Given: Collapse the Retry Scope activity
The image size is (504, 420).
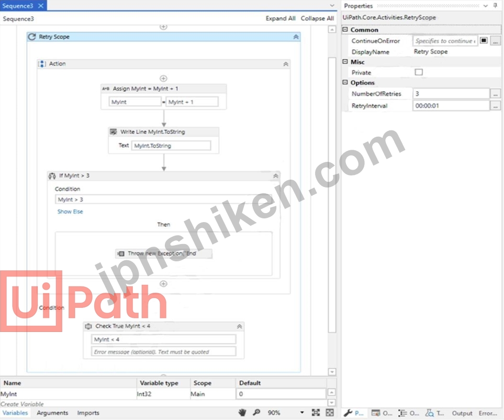Looking at the screenshot, I should (x=296, y=37).
